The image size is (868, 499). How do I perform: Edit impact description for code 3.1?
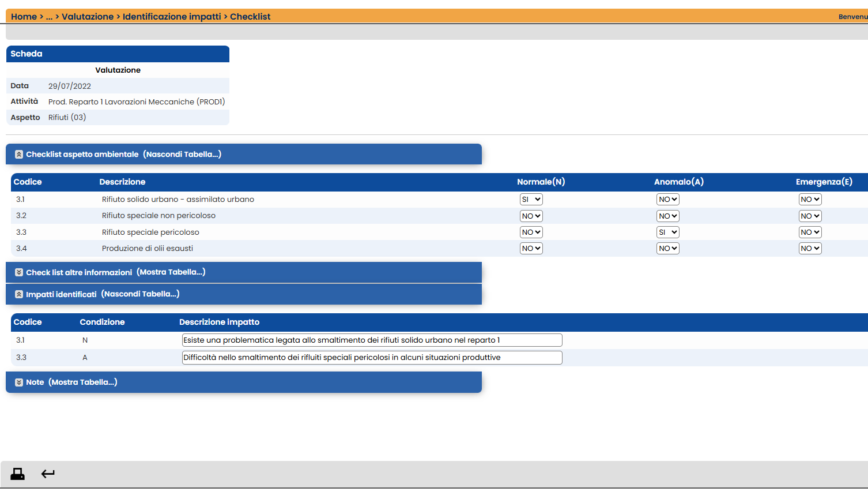tap(372, 340)
